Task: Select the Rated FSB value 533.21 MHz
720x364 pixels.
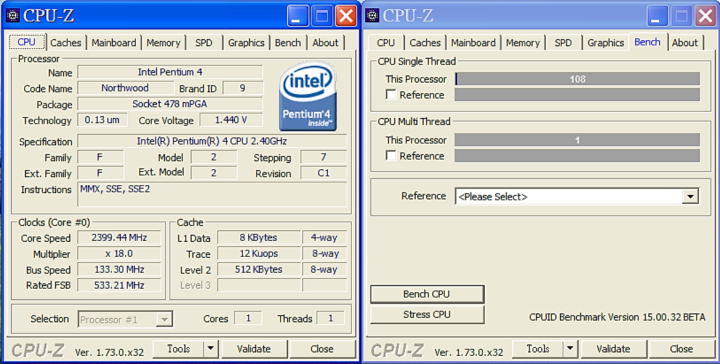Action: click(x=119, y=285)
